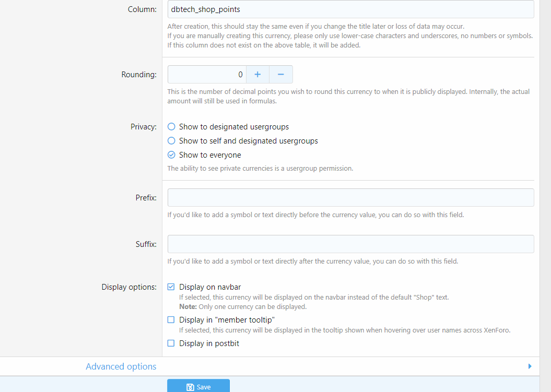
Task: Click the "Show to everyone" label text
Action: pos(210,155)
